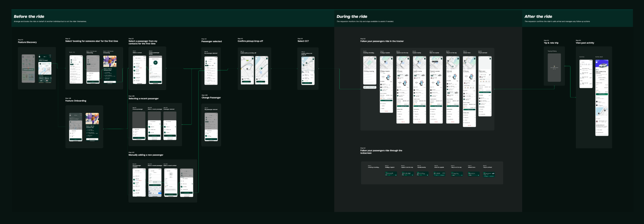Select the 'After the ride' section header
Screen dimensions: 644x224
(538, 16)
